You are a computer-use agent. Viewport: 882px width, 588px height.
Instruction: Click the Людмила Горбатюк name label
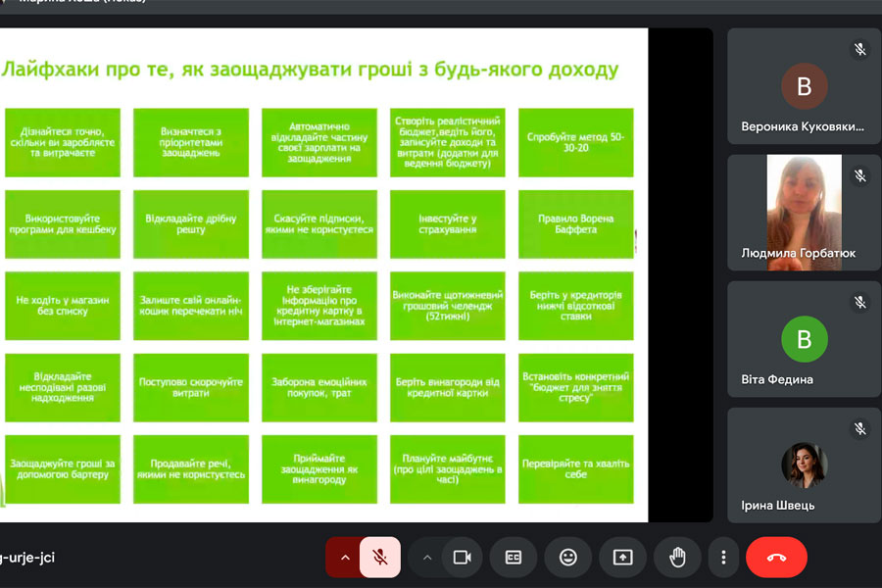click(798, 253)
